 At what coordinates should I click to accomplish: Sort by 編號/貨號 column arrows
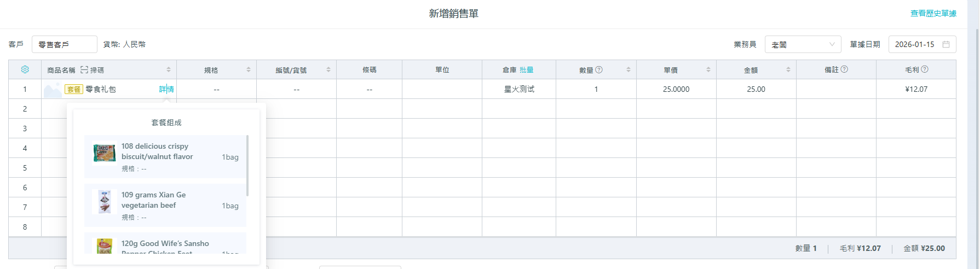(328, 70)
